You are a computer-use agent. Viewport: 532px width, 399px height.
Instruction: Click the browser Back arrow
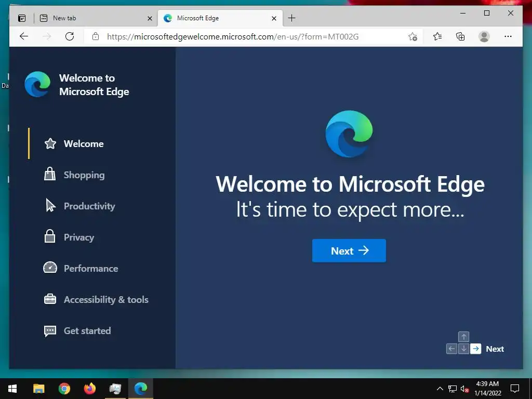tap(24, 36)
